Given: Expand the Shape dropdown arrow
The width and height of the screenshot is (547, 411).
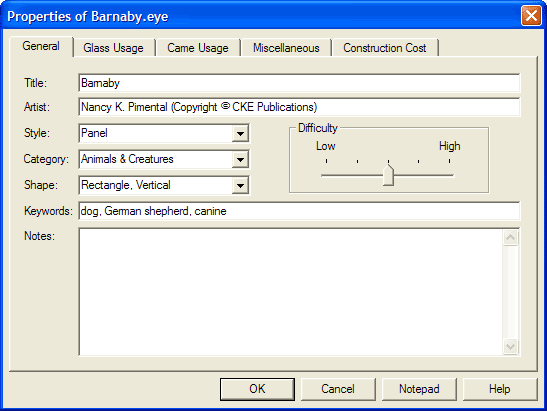Looking at the screenshot, I should click(240, 185).
